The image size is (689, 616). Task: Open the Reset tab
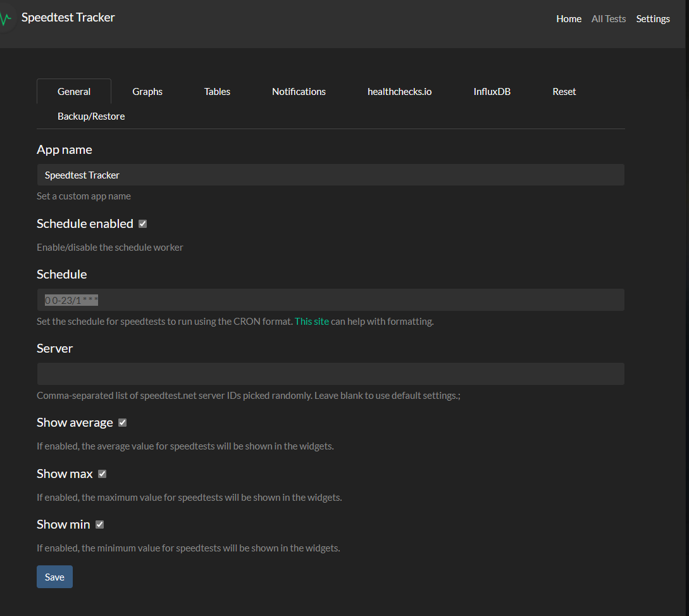click(564, 91)
